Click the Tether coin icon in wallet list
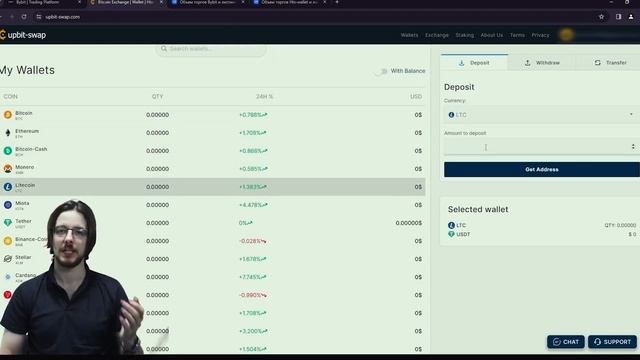Image resolution: width=640 pixels, height=360 pixels. coord(8,222)
